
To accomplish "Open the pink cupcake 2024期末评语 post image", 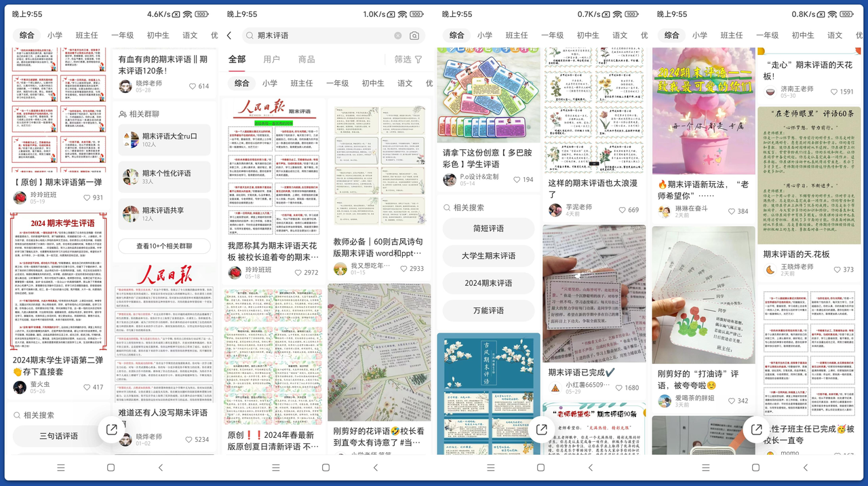I will (x=703, y=111).
